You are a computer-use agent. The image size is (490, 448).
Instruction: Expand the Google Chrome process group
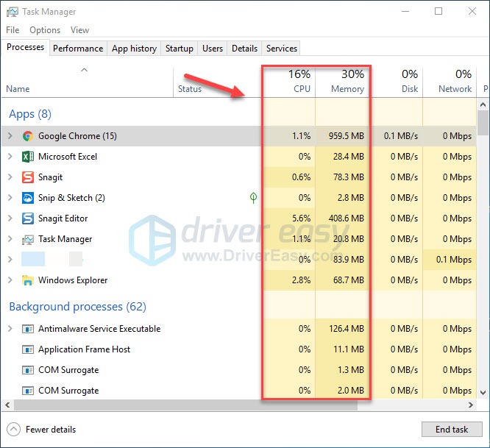10,136
